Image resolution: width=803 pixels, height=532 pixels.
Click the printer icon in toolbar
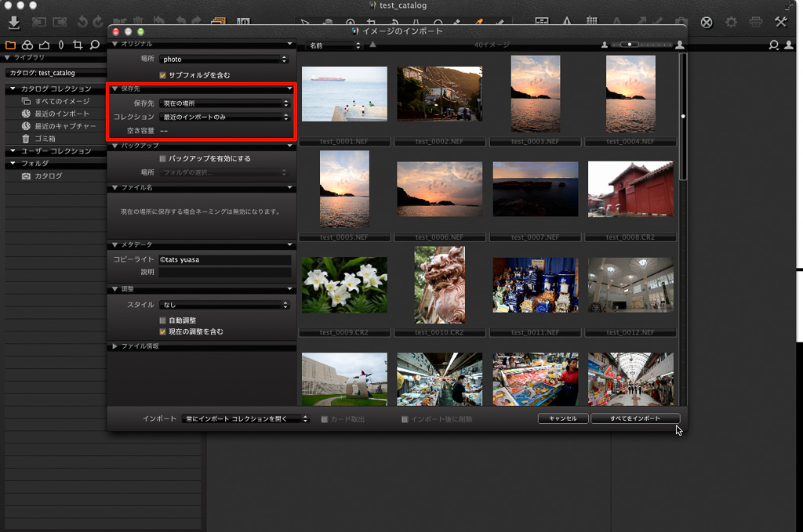pos(755,22)
